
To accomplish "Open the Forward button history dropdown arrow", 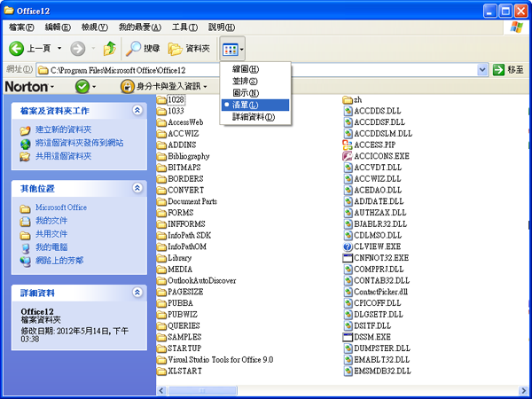I will (93, 49).
